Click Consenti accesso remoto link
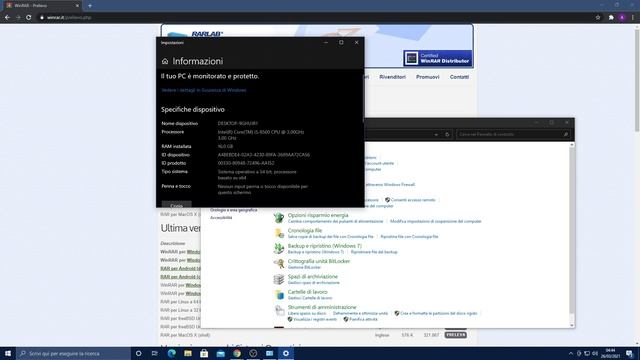Image resolution: width=640 pixels, height=360 pixels. tap(413, 200)
